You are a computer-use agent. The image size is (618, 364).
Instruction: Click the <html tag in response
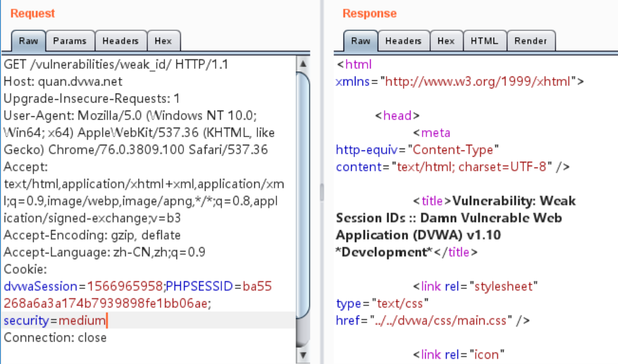pyautogui.click(x=354, y=64)
